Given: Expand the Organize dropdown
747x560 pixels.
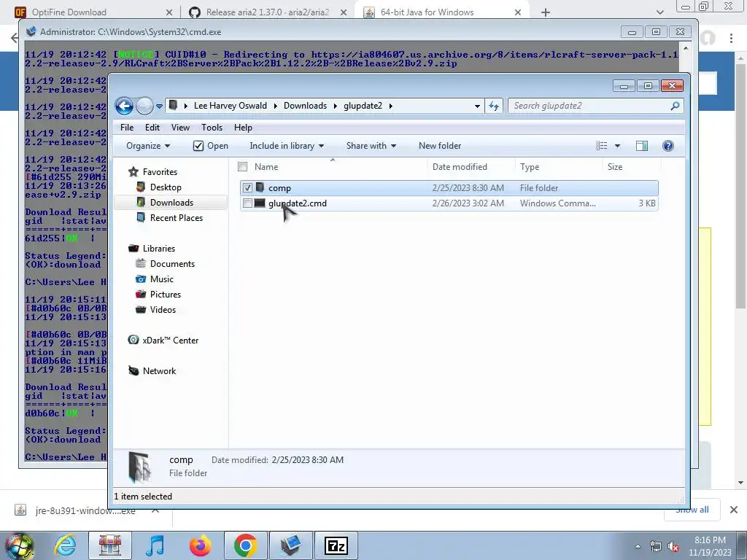Looking at the screenshot, I should click(x=147, y=146).
